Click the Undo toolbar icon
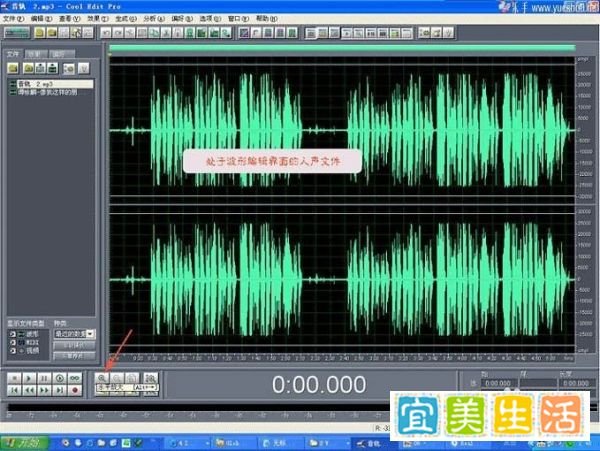Viewport: 600px width, 451px height. (106, 33)
